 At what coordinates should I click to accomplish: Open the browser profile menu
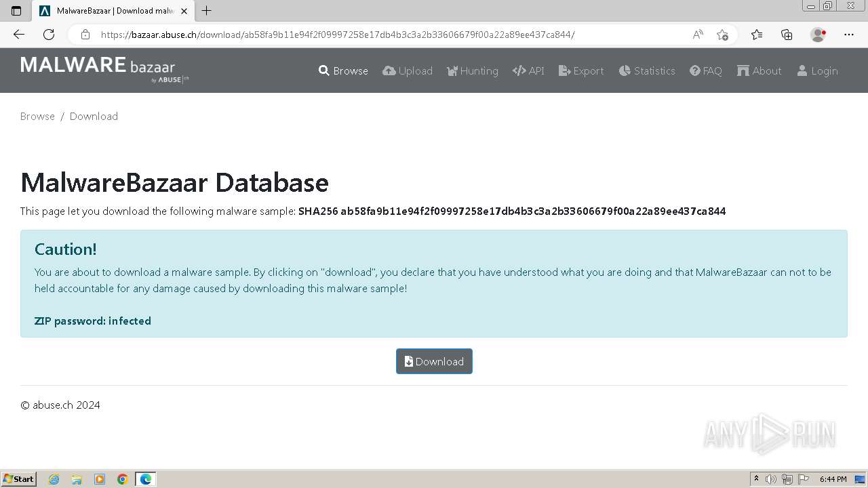pos(818,35)
